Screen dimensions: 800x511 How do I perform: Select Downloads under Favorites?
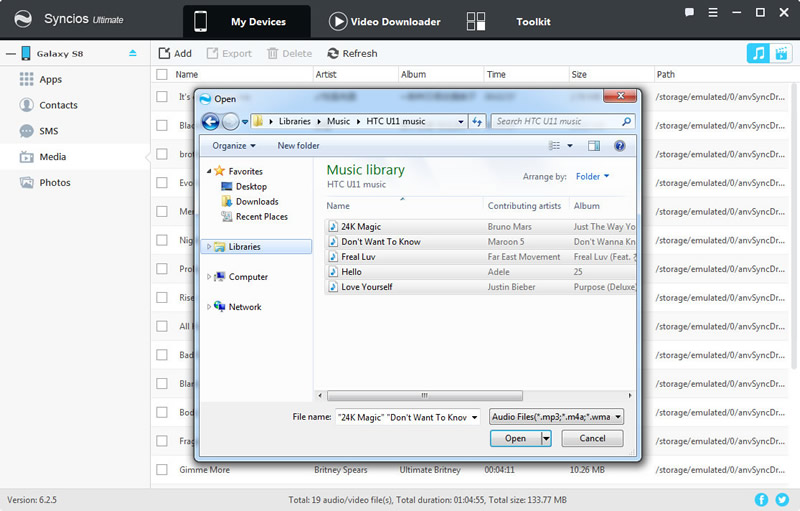(250, 201)
